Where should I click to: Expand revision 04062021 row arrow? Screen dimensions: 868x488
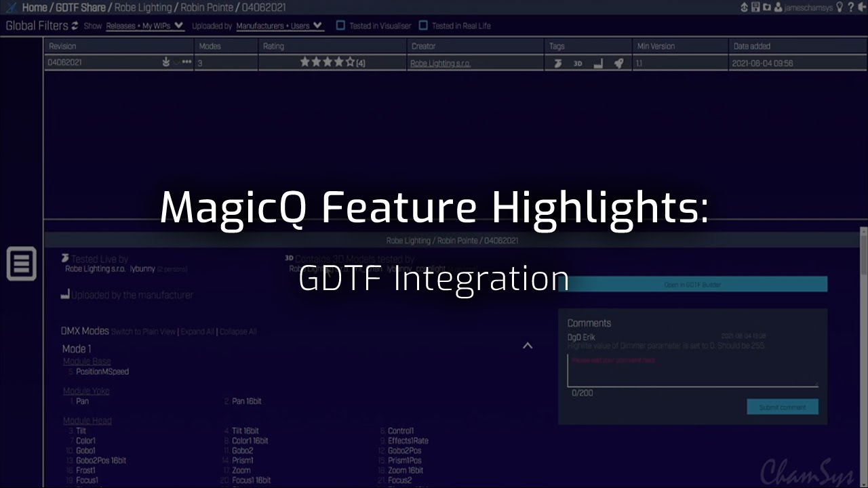click(176, 62)
